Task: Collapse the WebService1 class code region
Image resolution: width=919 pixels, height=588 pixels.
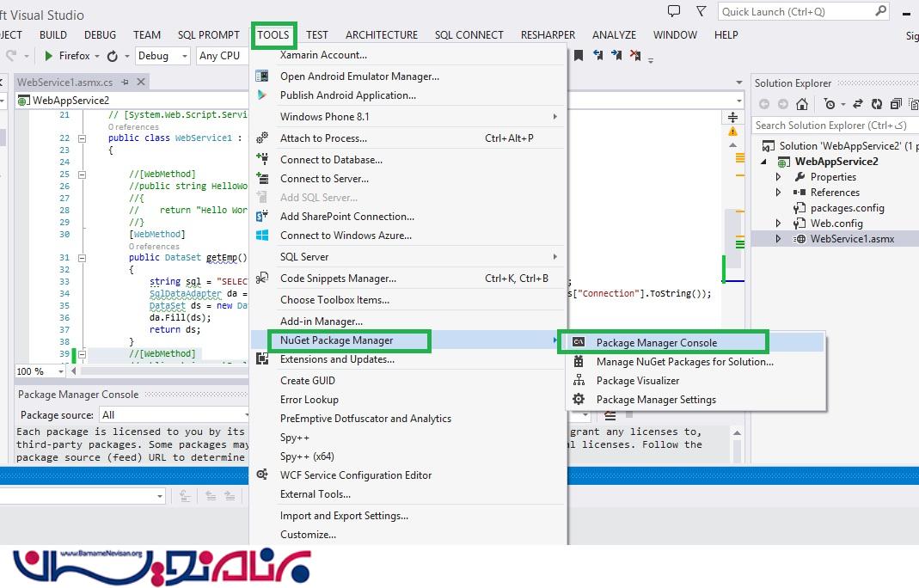Action: (83, 138)
